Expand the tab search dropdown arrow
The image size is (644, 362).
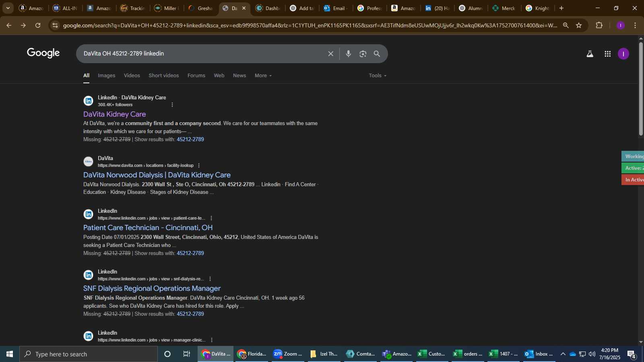click(8, 8)
